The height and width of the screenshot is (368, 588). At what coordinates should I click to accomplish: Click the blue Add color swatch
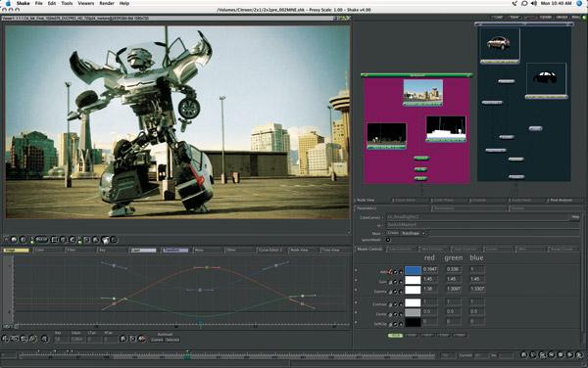[x=413, y=270]
